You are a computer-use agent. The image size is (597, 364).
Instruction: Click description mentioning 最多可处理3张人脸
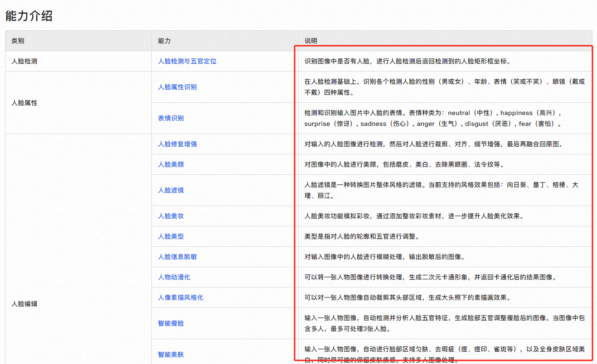point(445,323)
